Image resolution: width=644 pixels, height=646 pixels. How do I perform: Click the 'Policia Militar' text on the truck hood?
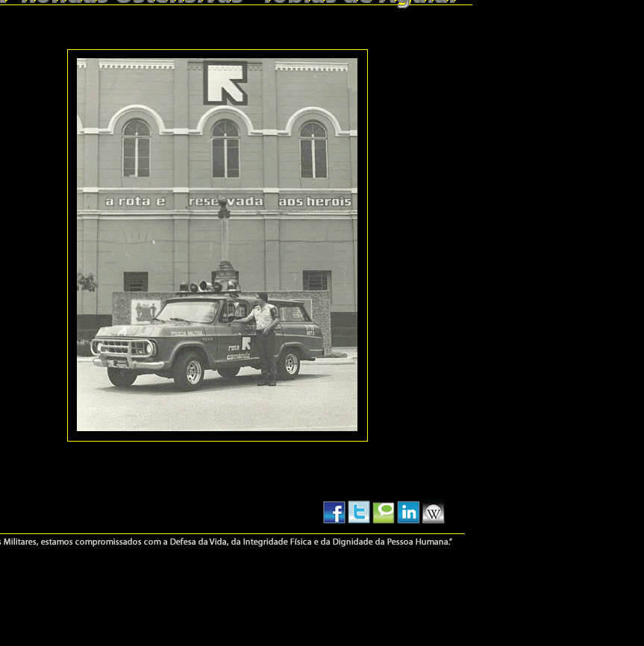[x=187, y=333]
